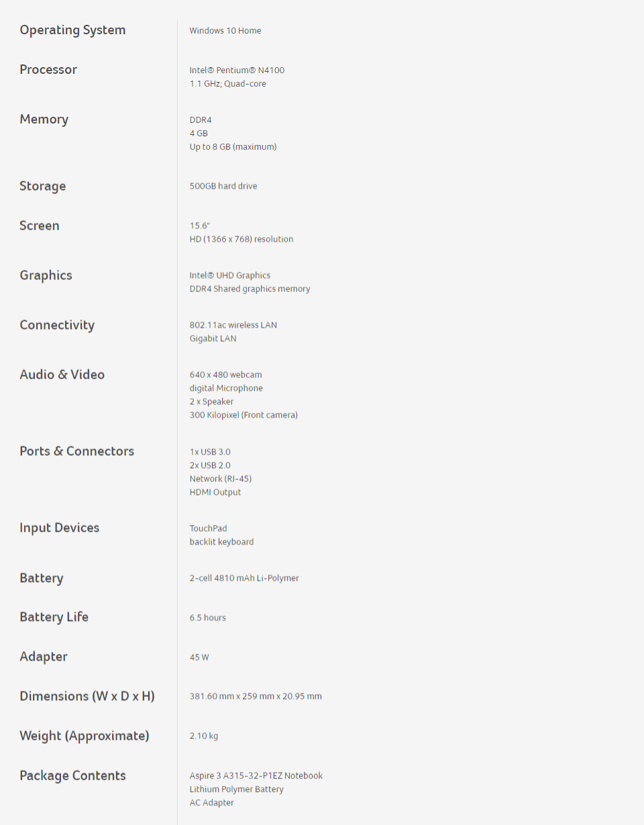The image size is (644, 825).
Task: Click the Operating System heading
Action: coord(72,30)
